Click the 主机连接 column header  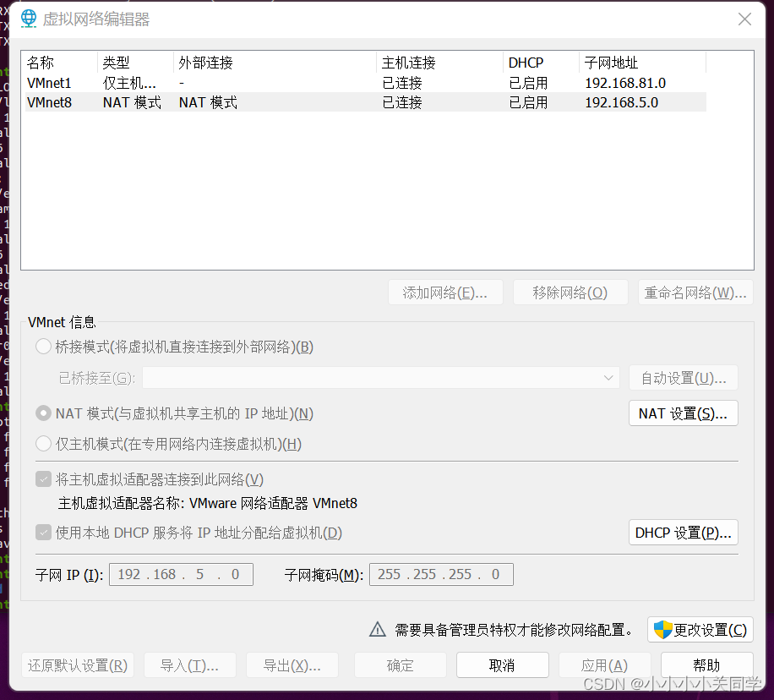point(440,63)
